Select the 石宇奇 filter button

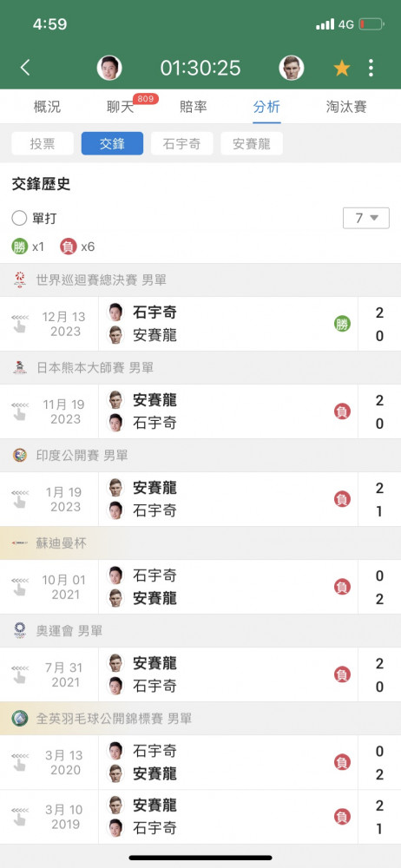point(181,144)
